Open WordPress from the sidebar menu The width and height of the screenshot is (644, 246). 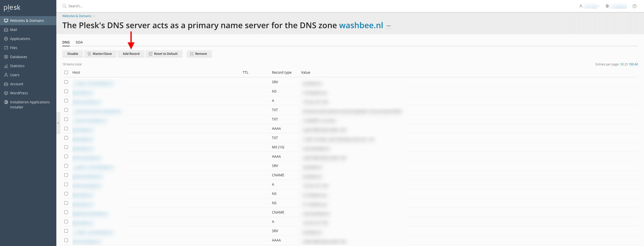tap(28, 93)
